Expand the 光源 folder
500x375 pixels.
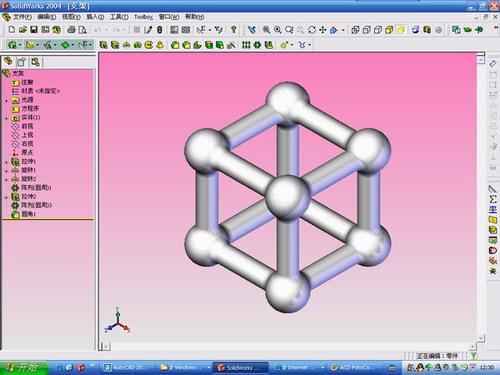(6, 100)
